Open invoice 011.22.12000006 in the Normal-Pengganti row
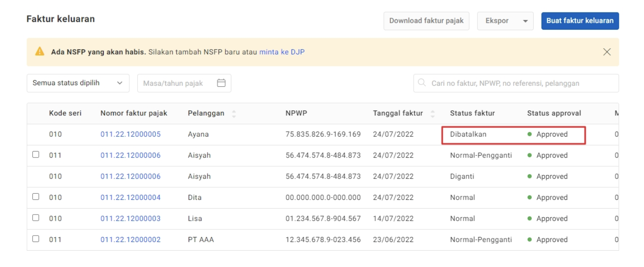This screenshot has width=644, height=267. tap(130, 155)
